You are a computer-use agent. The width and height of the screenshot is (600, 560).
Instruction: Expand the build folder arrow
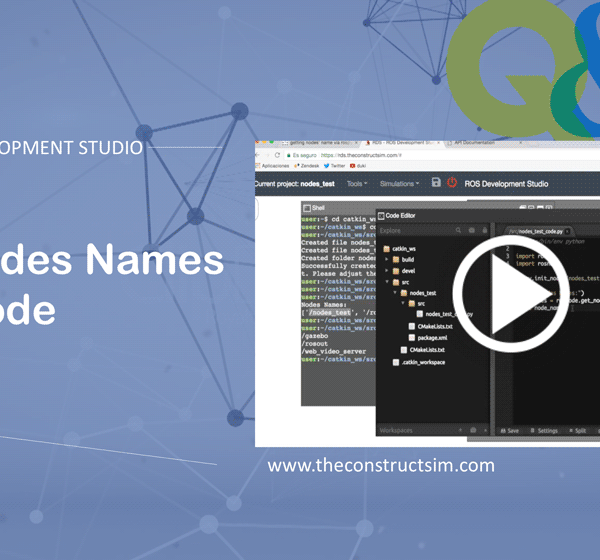tap(386, 259)
